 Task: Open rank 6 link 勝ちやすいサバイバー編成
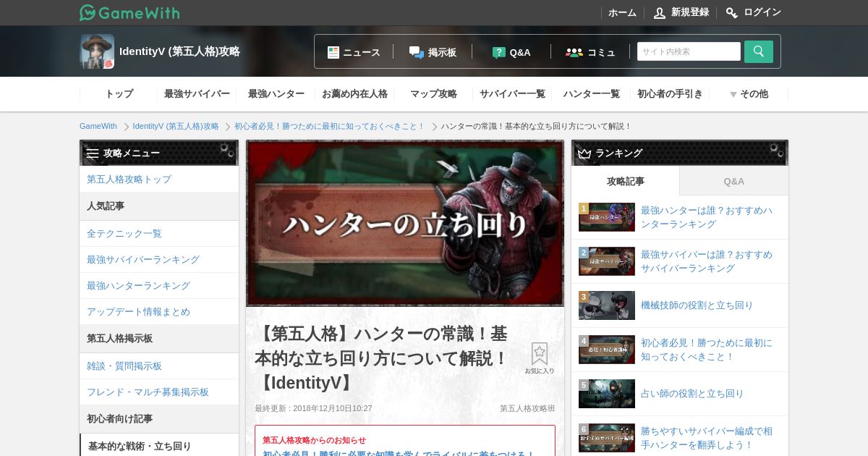[707, 438]
